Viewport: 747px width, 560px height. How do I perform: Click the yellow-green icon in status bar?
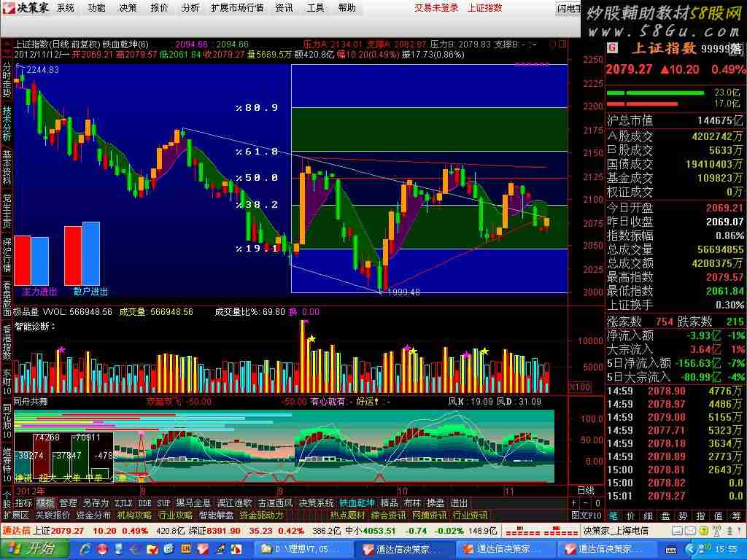click(703, 531)
